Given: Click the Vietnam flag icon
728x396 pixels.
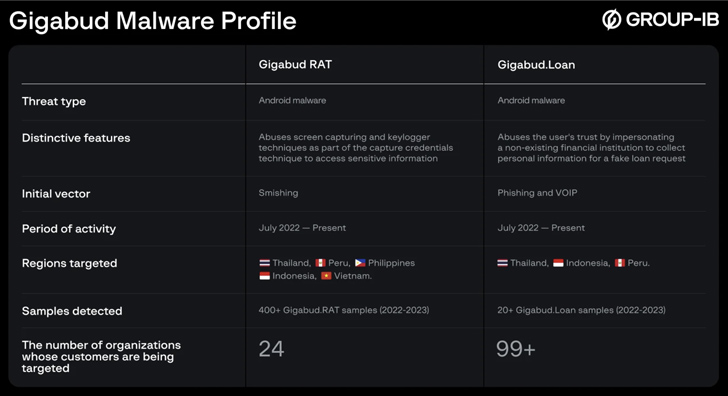Looking at the screenshot, I should point(326,276).
